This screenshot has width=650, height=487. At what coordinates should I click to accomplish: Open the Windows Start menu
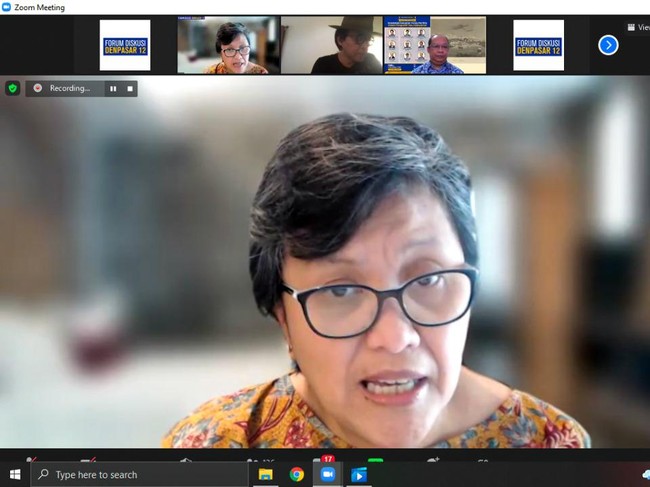[x=15, y=474]
